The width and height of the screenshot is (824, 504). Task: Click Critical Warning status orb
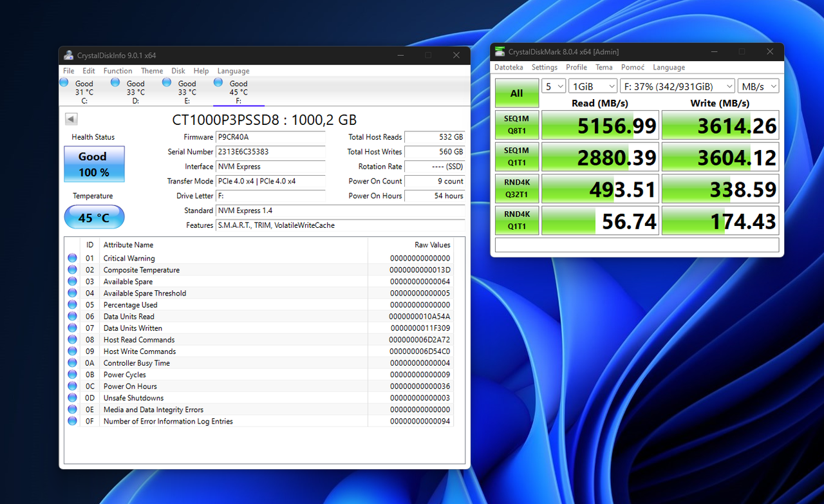click(72, 258)
